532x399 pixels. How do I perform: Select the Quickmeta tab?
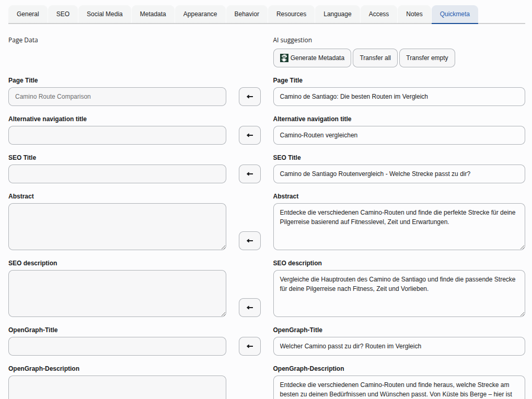(x=455, y=14)
